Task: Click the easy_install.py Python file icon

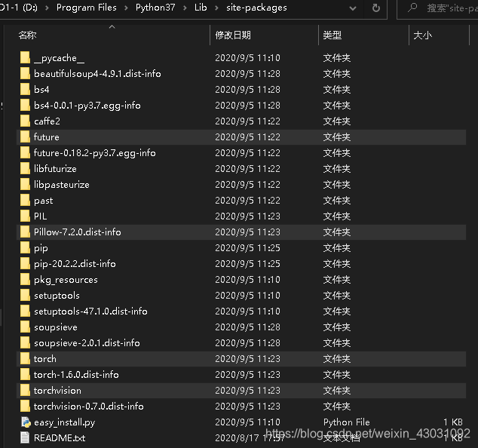Action: [26, 422]
